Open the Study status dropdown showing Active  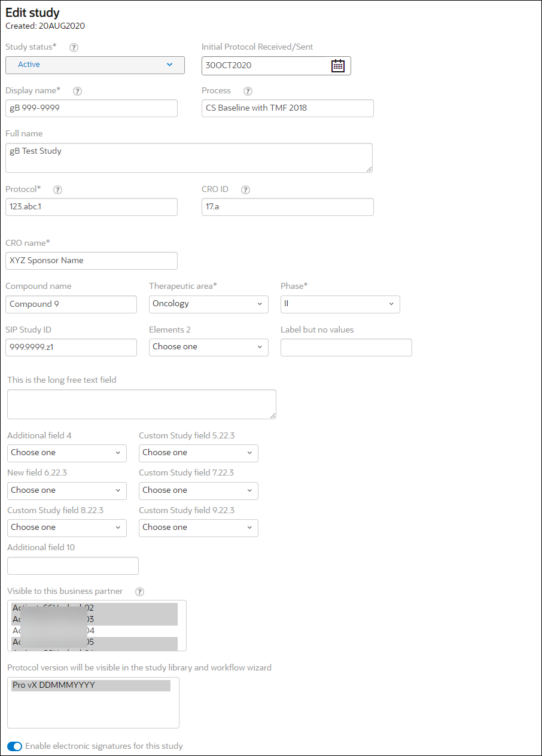coord(95,65)
